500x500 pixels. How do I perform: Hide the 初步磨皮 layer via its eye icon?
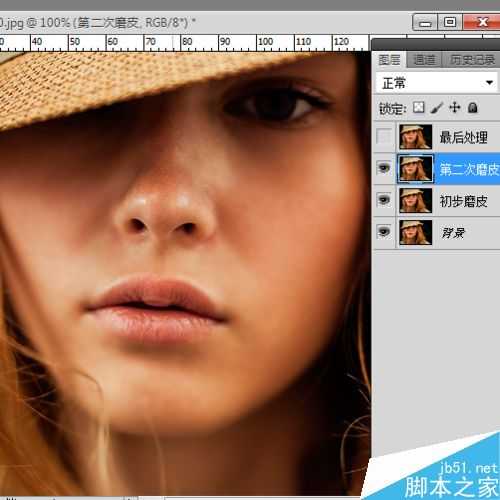(x=384, y=200)
